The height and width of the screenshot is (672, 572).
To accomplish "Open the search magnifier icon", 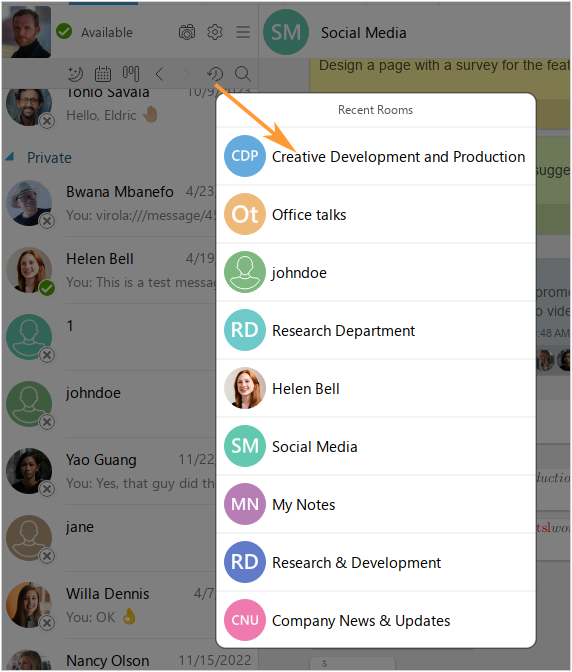I will [x=243, y=74].
